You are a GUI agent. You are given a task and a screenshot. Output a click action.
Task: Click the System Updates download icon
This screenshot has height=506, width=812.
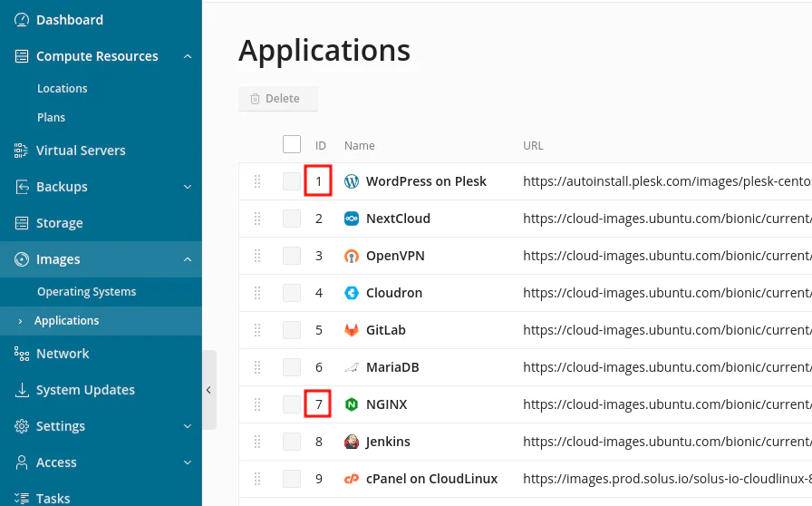point(22,390)
